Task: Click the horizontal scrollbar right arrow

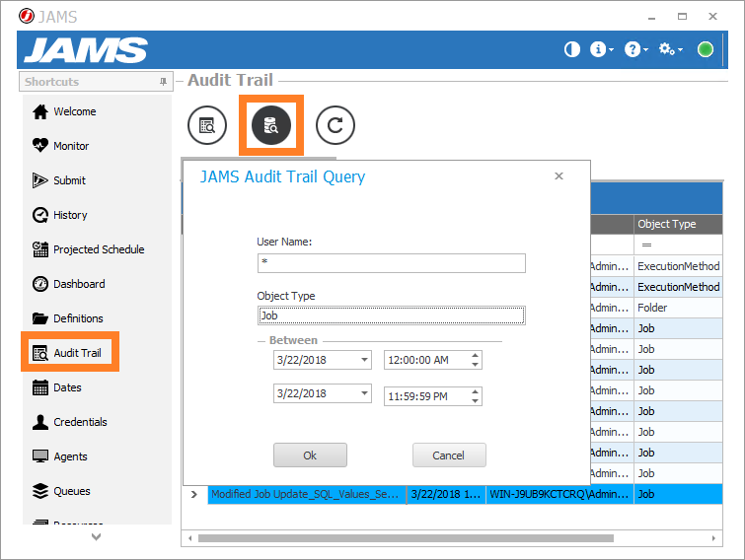Action: (713, 538)
